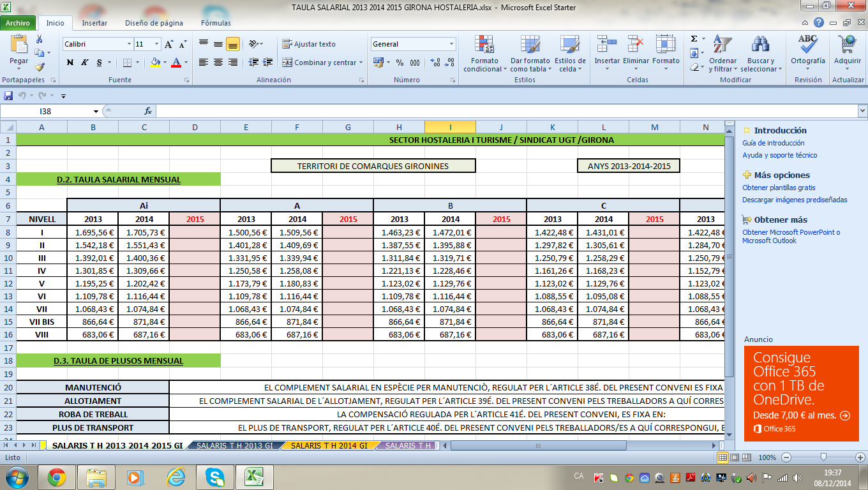
Task: Switch to Diseño de página tab
Action: coord(154,23)
